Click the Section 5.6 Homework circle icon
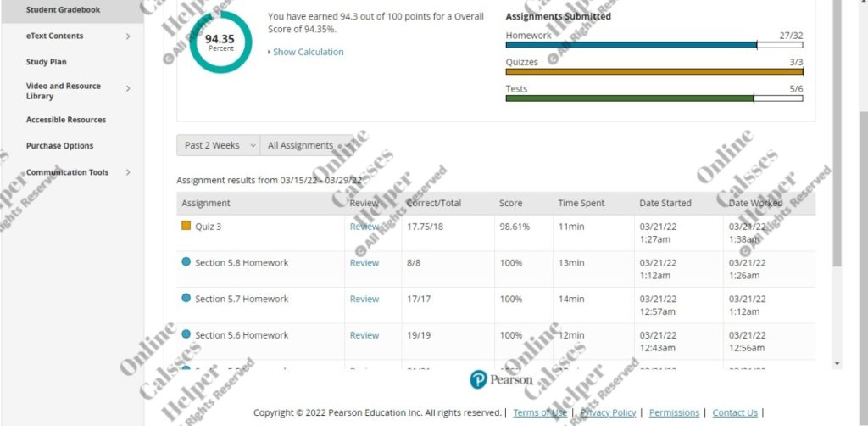 tap(186, 334)
